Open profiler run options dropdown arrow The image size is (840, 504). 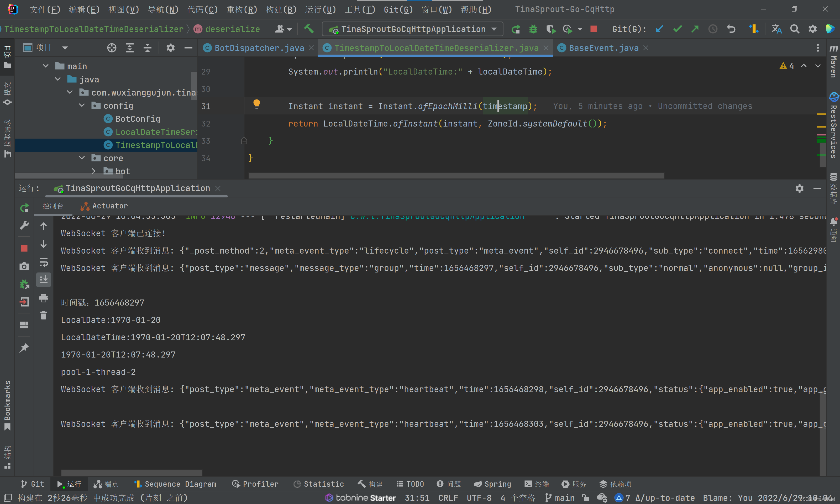(580, 29)
